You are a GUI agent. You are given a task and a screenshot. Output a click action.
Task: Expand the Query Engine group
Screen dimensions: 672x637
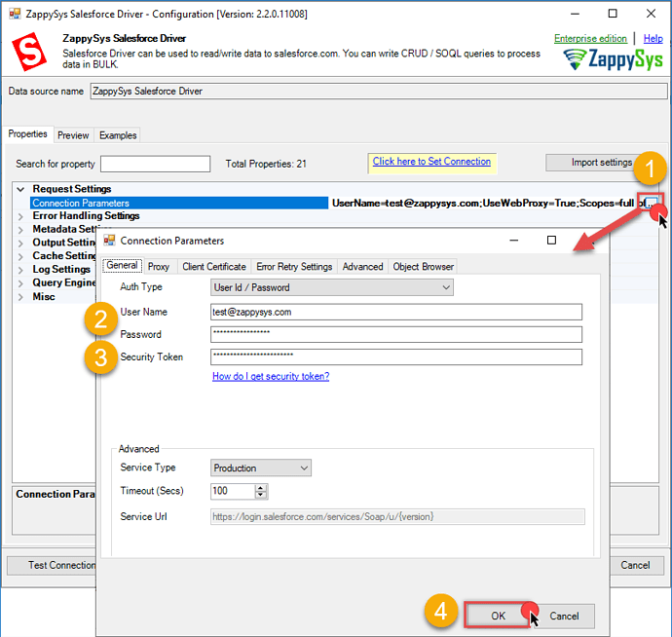pyautogui.click(x=20, y=283)
